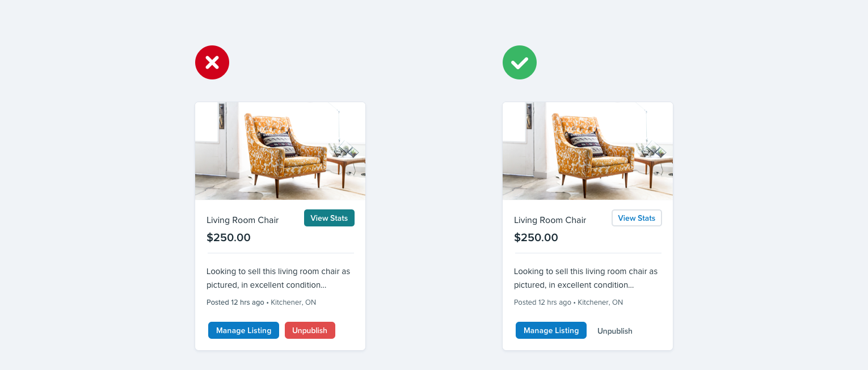
Task: Open Manage Listing beside the plain-text Unpublish link
Action: [551, 330]
